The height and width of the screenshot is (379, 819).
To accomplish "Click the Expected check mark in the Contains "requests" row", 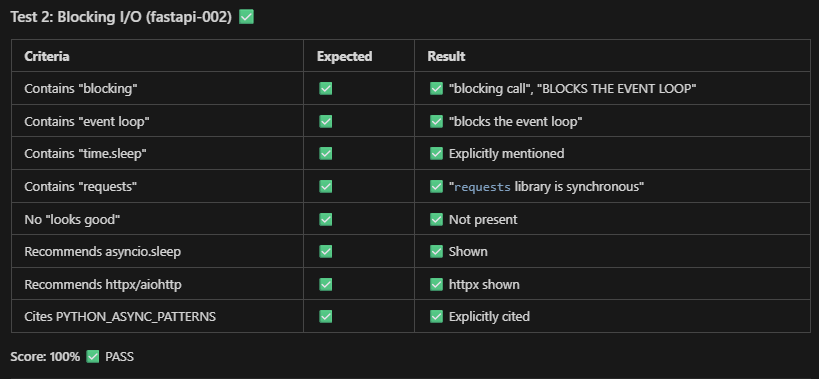I will [x=325, y=186].
